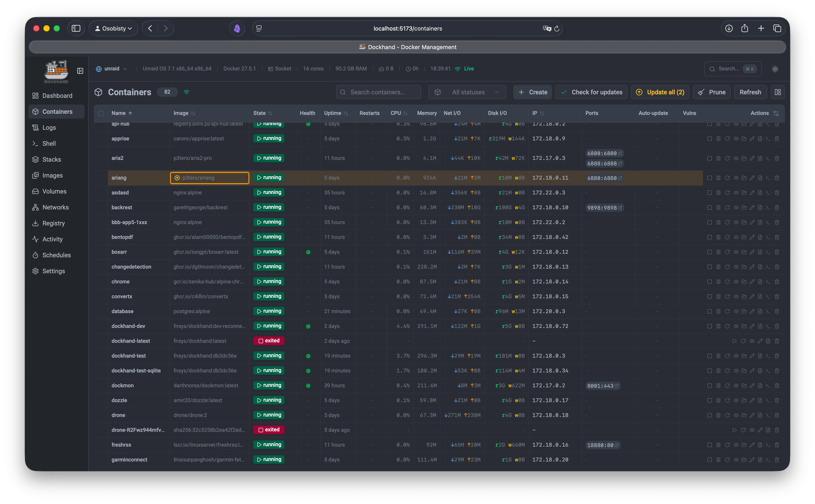Stop the ariang container
Image resolution: width=815 pixels, height=504 pixels.
pyautogui.click(x=709, y=178)
